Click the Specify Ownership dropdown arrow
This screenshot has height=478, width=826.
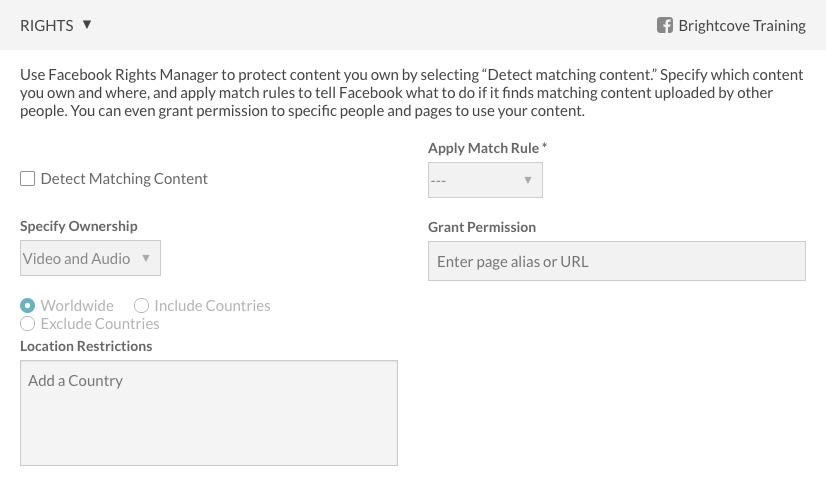pos(146,258)
